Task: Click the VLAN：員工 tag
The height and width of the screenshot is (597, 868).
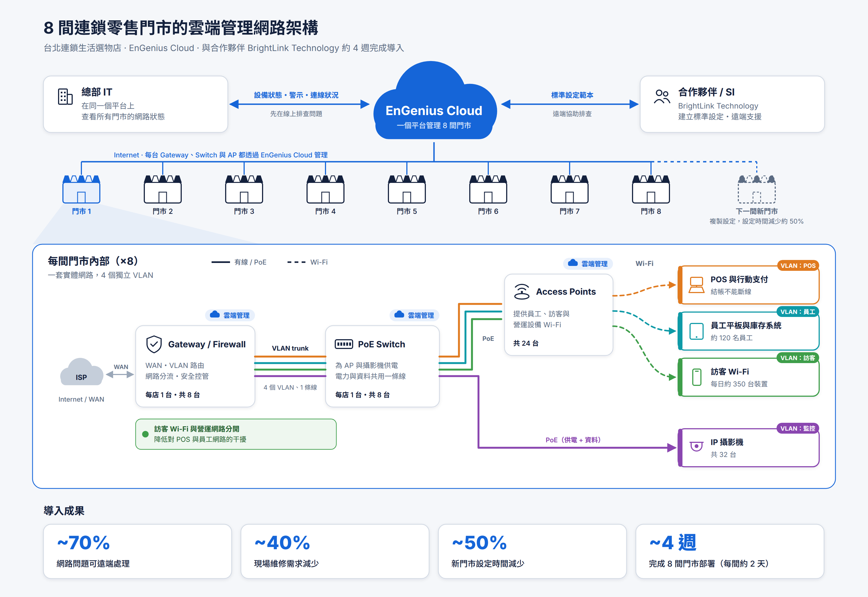Action: click(x=798, y=312)
